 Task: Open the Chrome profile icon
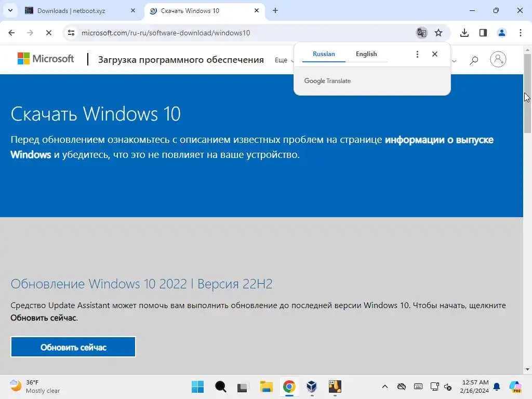pyautogui.click(x=501, y=33)
